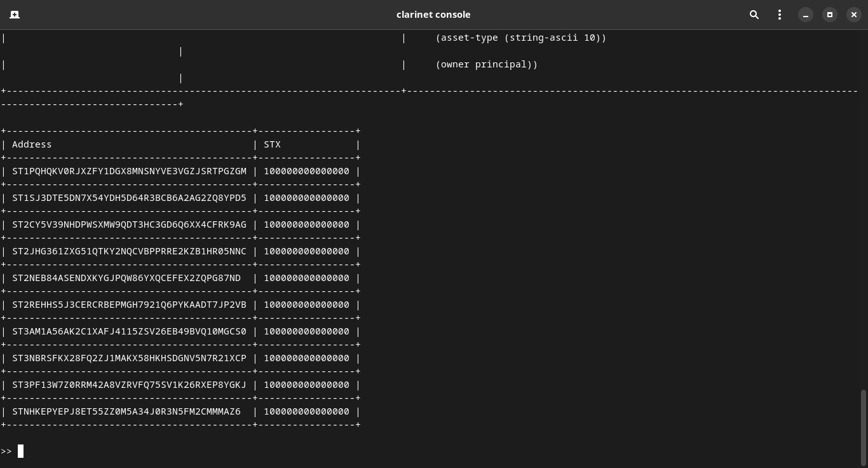The image size is (868, 468).
Task: Click STX balance in the ST1PQHQKV0 row
Action: coord(306,171)
